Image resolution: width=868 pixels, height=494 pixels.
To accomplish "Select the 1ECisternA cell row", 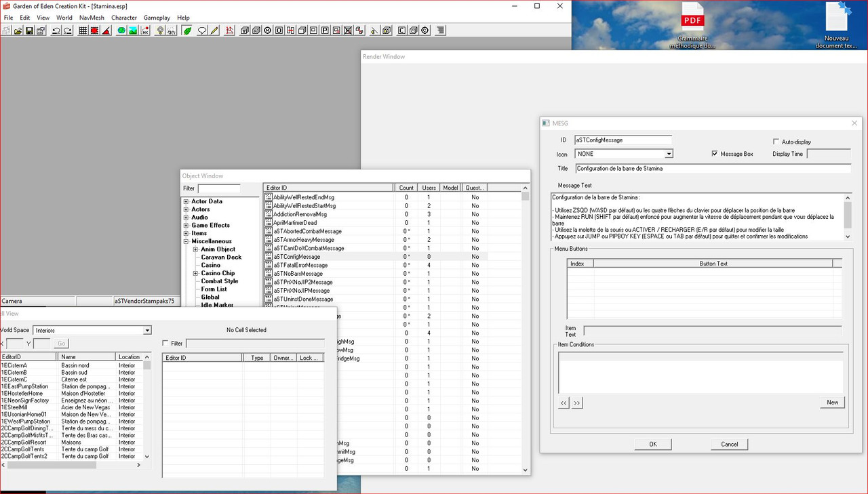I will [71, 365].
